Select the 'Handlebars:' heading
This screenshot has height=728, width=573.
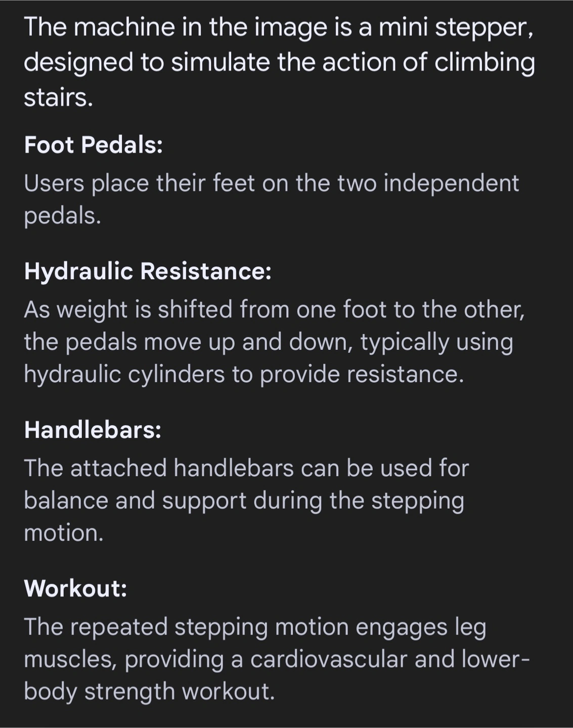point(93,430)
